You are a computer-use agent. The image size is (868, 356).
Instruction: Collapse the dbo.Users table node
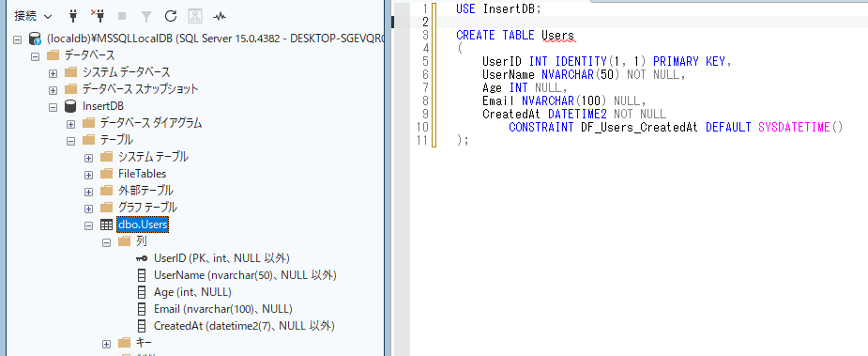[x=88, y=225]
